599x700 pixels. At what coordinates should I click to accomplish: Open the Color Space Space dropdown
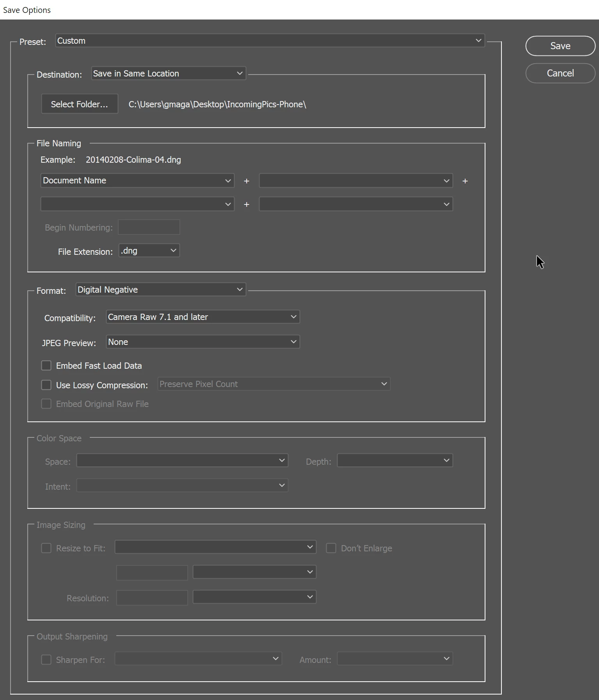tap(182, 460)
